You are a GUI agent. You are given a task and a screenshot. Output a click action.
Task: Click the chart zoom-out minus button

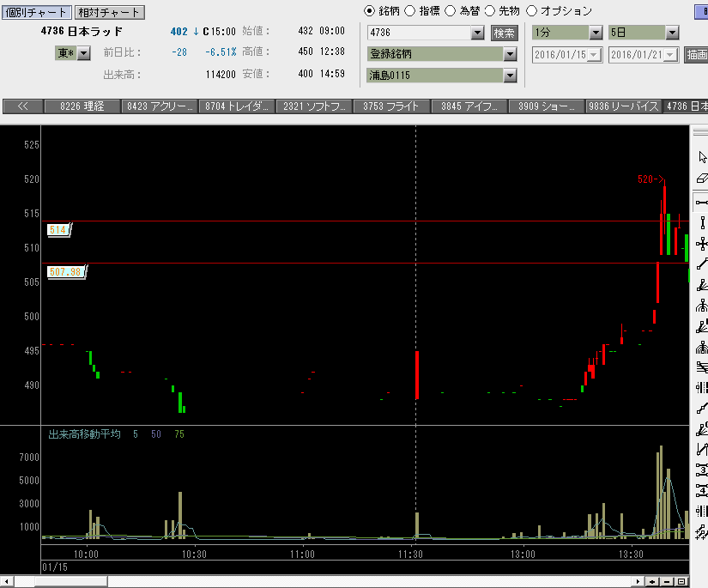point(667,582)
